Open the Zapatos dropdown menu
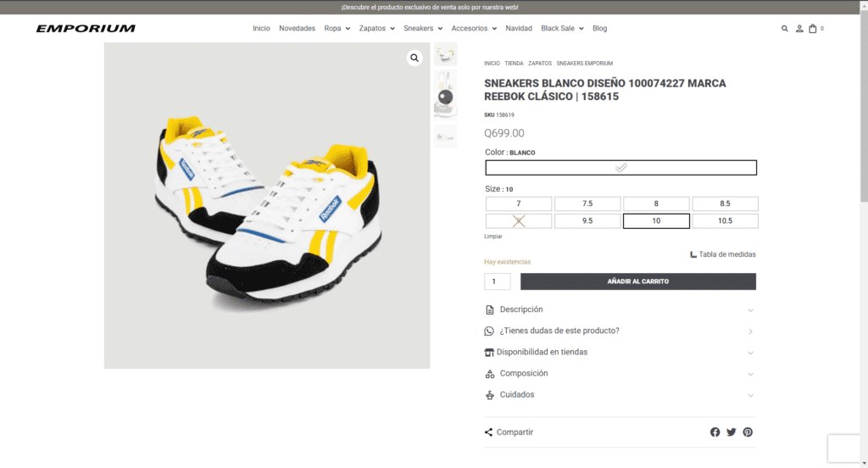Image resolution: width=868 pixels, height=468 pixels. click(377, 28)
